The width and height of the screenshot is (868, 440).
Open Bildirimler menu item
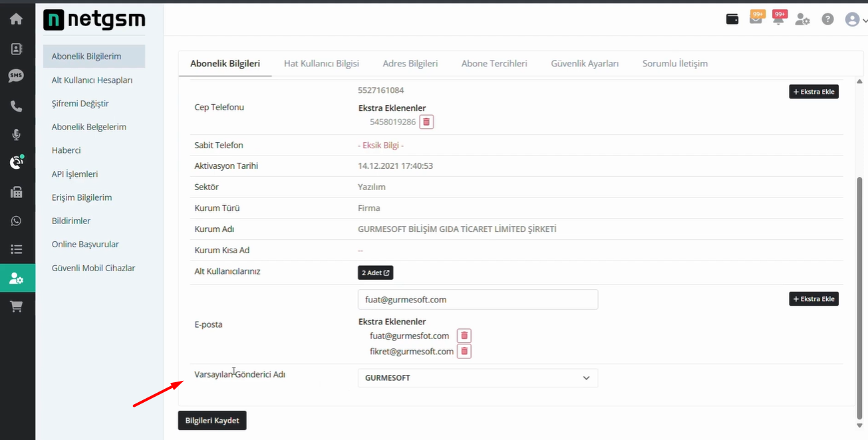point(71,221)
